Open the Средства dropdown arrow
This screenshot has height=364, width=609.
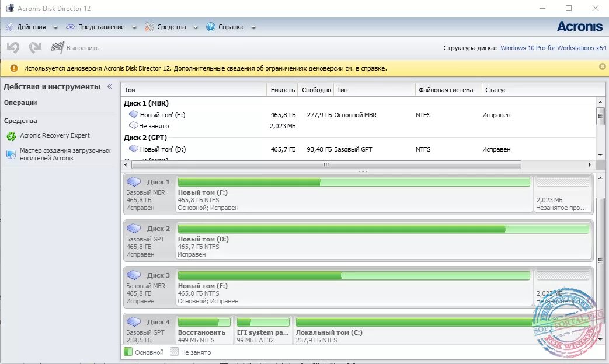196,27
